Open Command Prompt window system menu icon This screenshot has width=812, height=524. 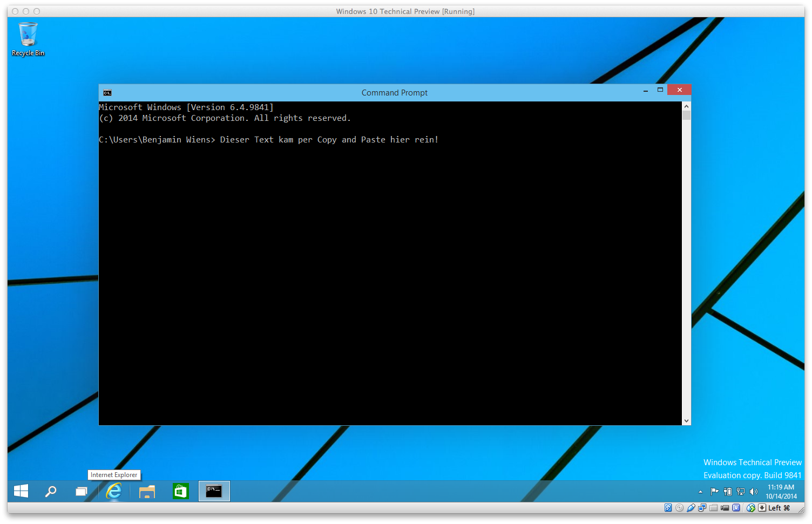coord(107,93)
